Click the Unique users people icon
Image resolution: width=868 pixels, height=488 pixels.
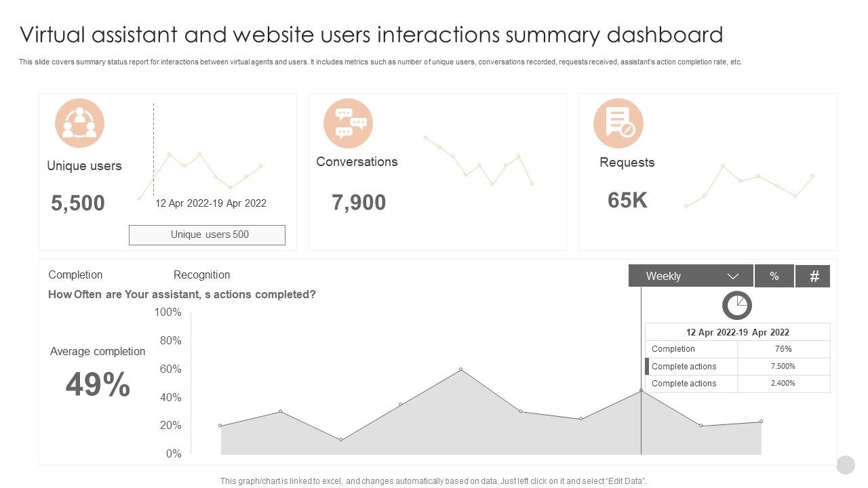[79, 123]
